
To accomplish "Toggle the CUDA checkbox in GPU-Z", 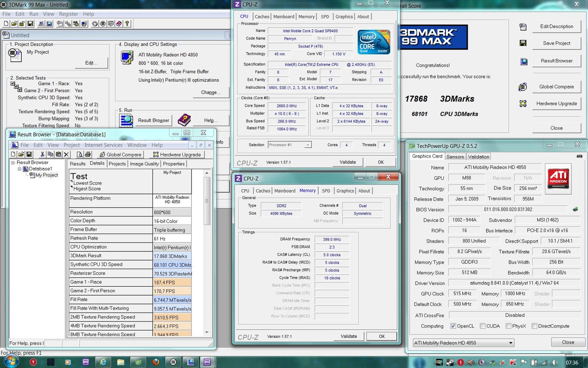I will [483, 326].
